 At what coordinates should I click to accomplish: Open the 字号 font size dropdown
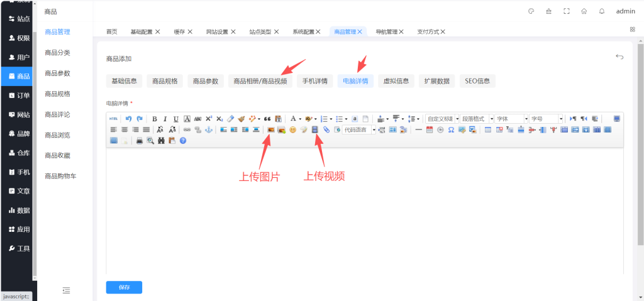[546, 119]
